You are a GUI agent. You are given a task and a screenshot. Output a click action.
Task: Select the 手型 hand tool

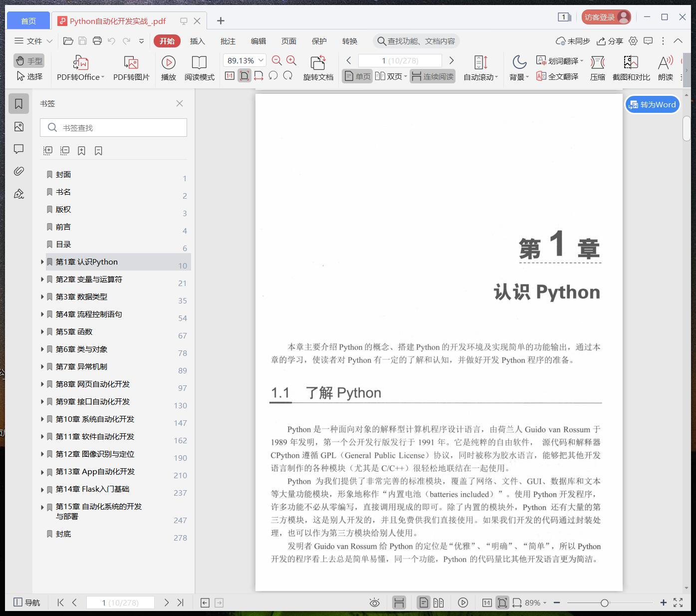(x=29, y=61)
